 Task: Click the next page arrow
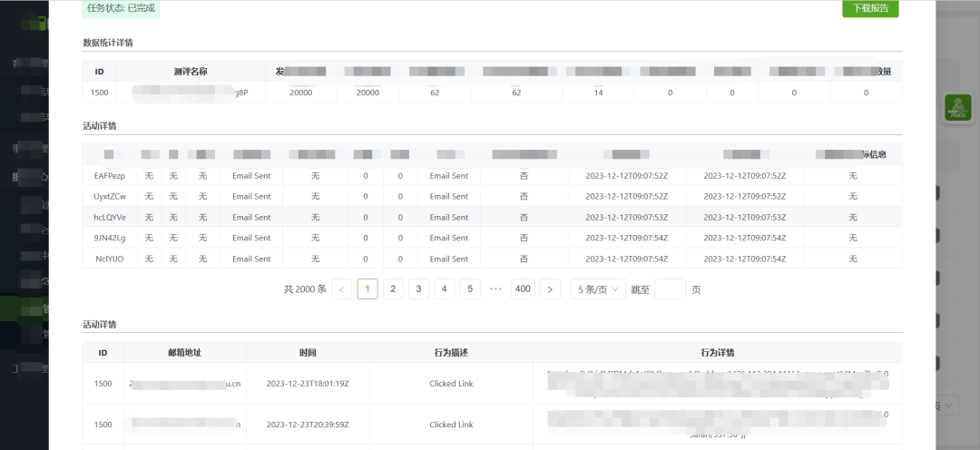(550, 289)
